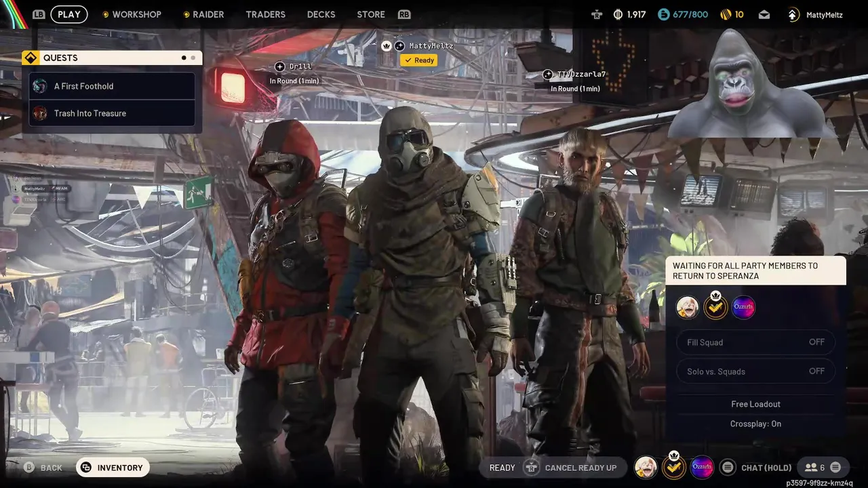The image size is (868, 488).
Task: Click the LB bumper icon in the top bar
Action: coord(39,14)
